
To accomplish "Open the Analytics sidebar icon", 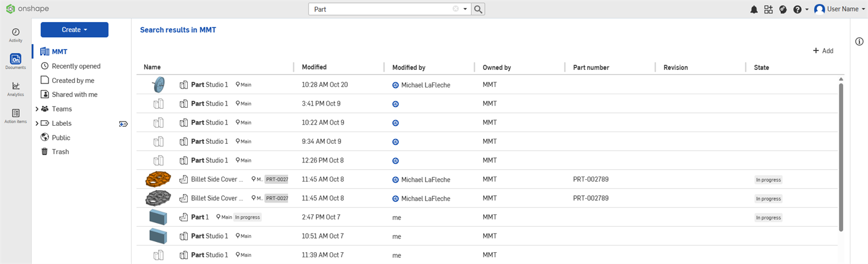I will click(x=16, y=89).
